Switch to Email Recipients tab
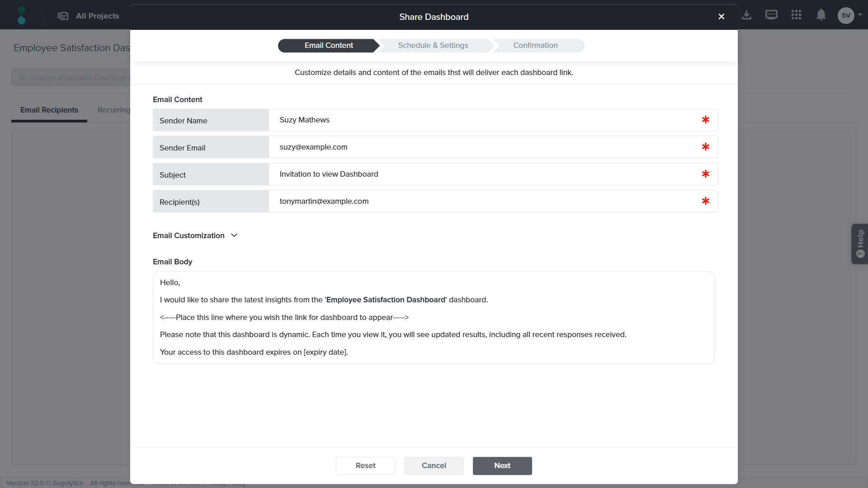The width and height of the screenshot is (868, 488). (49, 110)
